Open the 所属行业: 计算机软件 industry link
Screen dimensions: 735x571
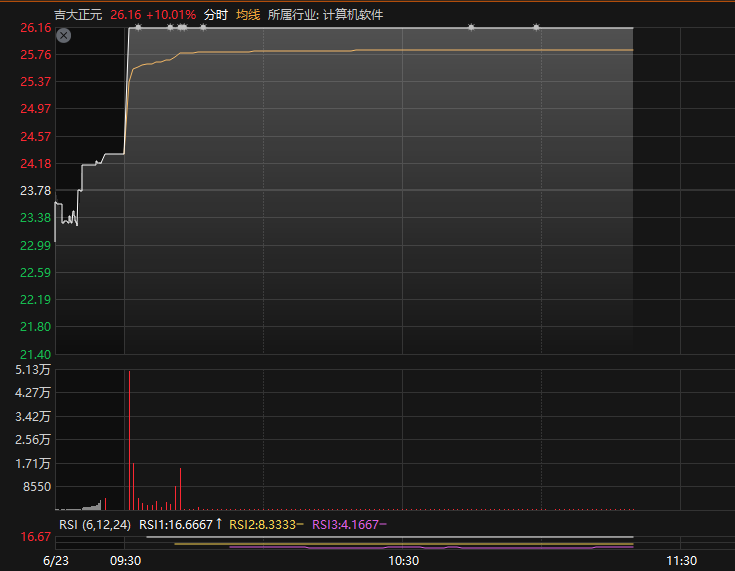click(x=325, y=15)
